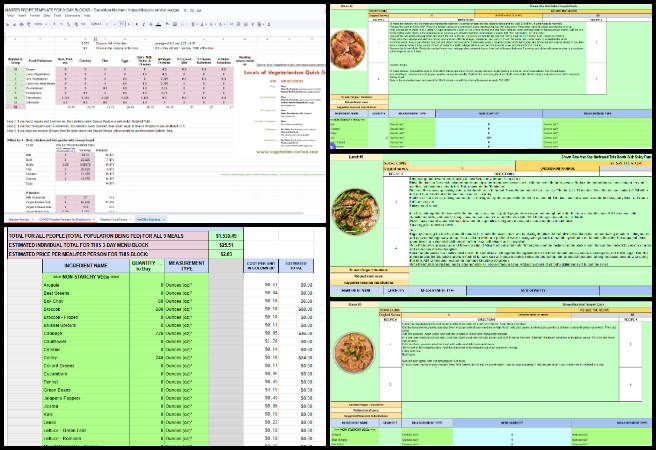Screen dimensions: 656x450
Task: Click the www.vegetarian-nation.com link
Action: tap(287, 152)
